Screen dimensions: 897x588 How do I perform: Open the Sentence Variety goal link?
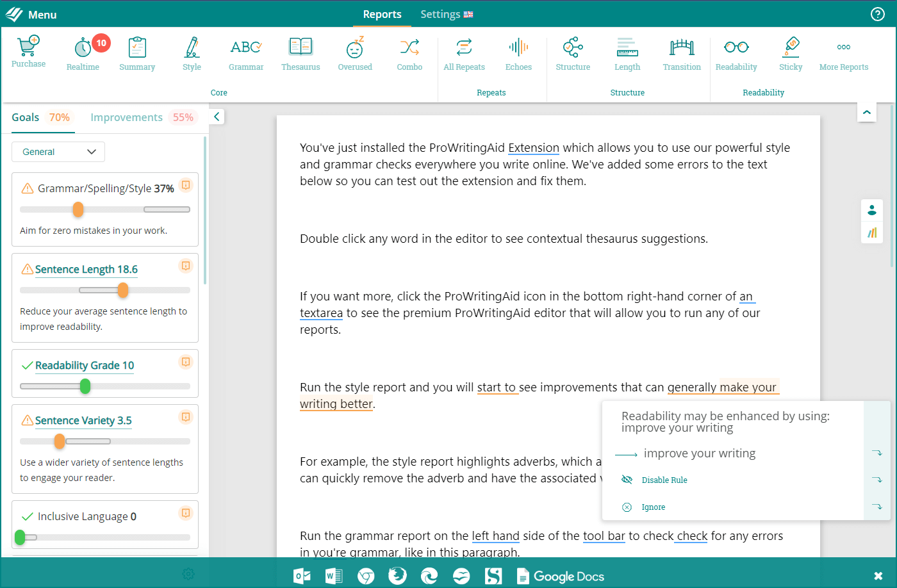[x=83, y=420]
